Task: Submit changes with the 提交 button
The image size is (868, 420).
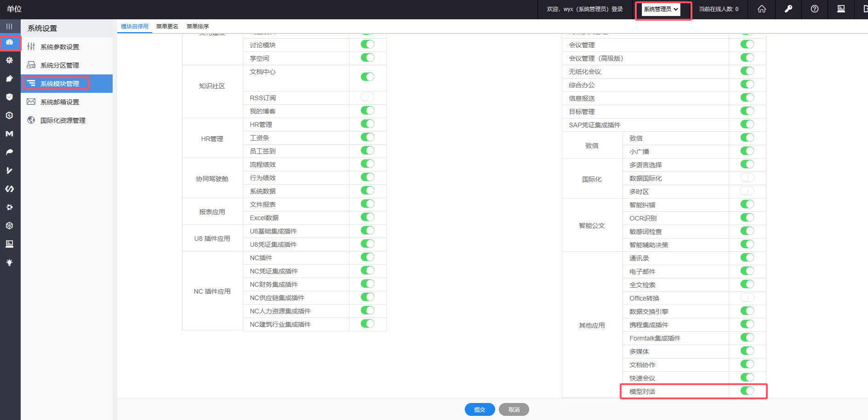Action: tap(480, 409)
